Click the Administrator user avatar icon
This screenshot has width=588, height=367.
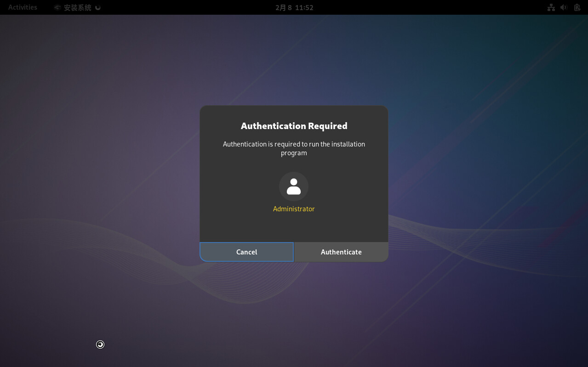(x=293, y=186)
